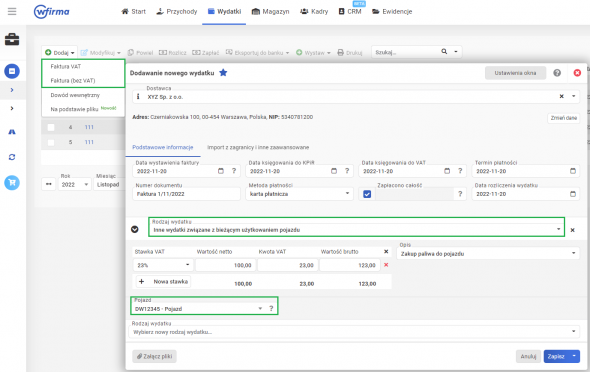Clear the Dostawca field with the X
The height and width of the screenshot is (372, 590).
[561, 97]
